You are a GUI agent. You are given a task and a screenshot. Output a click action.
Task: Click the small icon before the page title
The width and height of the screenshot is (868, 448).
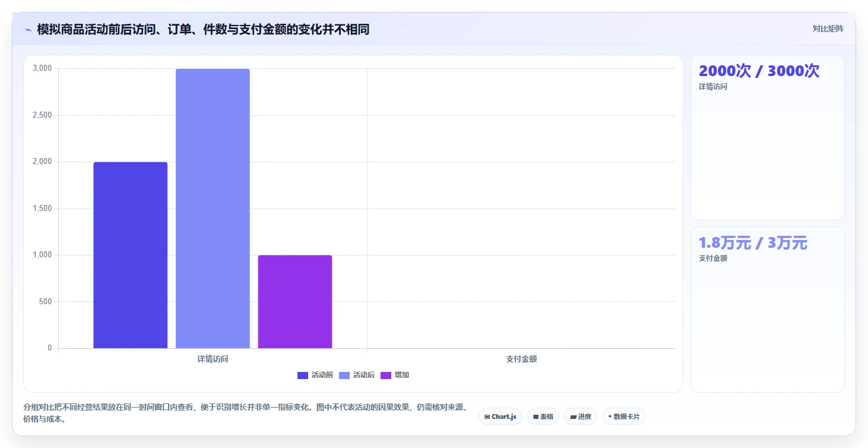[28, 29]
